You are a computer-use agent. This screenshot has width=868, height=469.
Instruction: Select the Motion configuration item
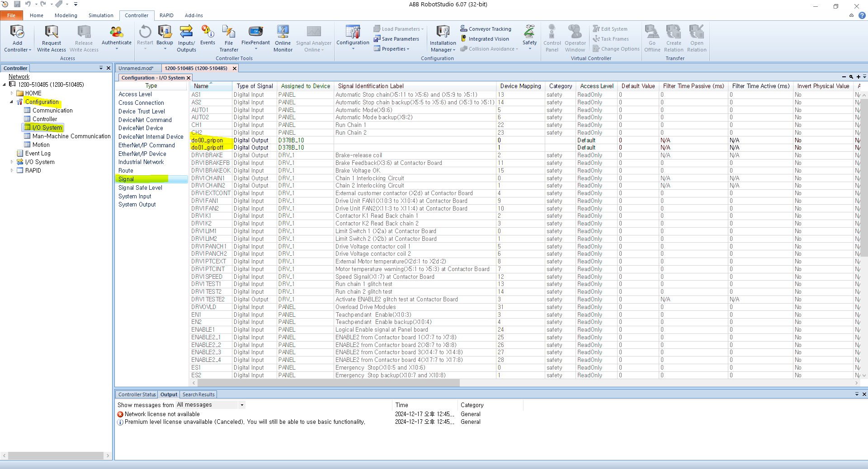click(x=41, y=145)
